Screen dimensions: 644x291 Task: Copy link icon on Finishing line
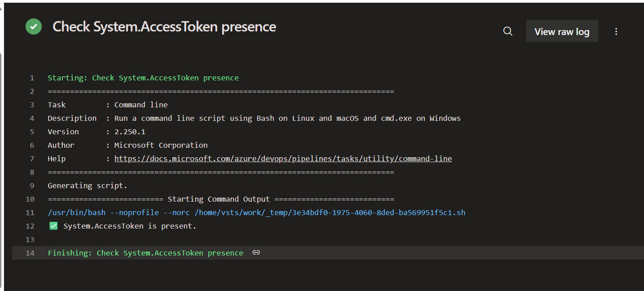coord(256,252)
